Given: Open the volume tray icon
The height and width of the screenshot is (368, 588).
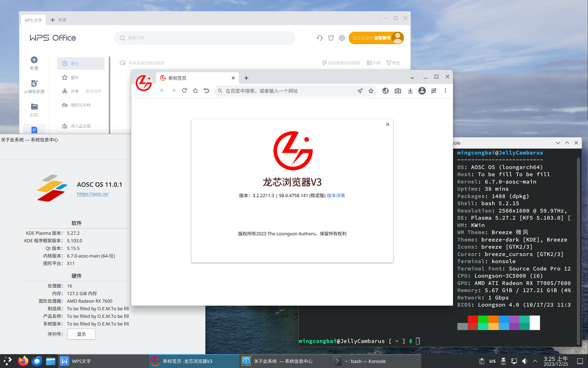Looking at the screenshot, I should [525, 361].
